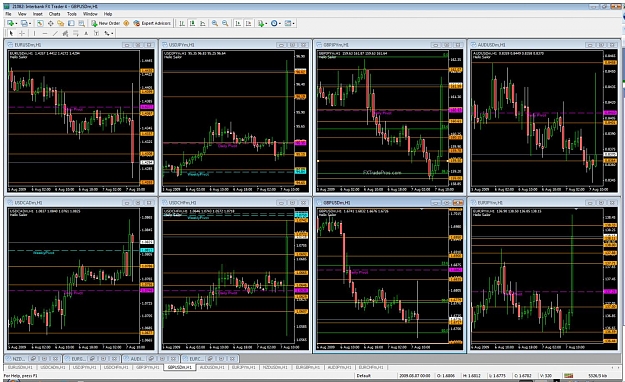Screen dimensions: 625x382
Task: Activate the EURJPYm,H1 chart title bar
Action: tap(544, 203)
